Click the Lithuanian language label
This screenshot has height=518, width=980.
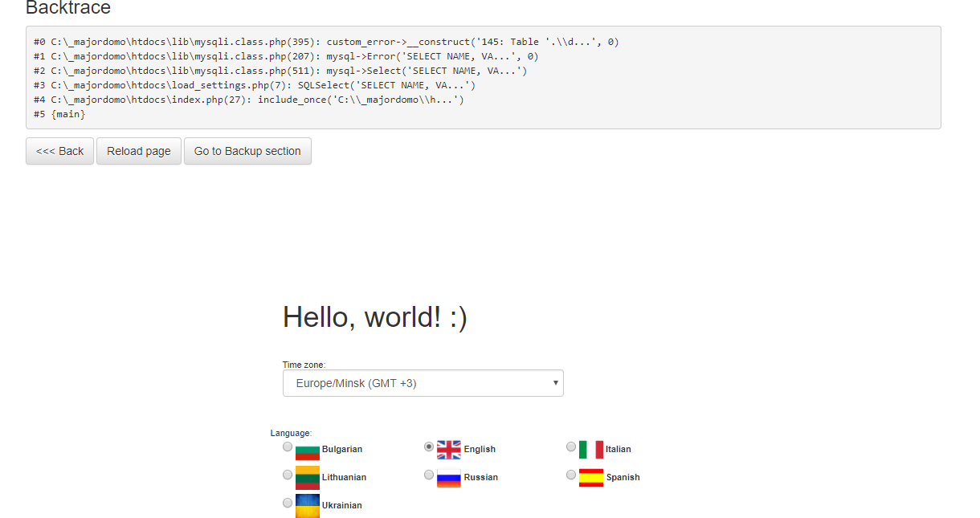(x=344, y=478)
